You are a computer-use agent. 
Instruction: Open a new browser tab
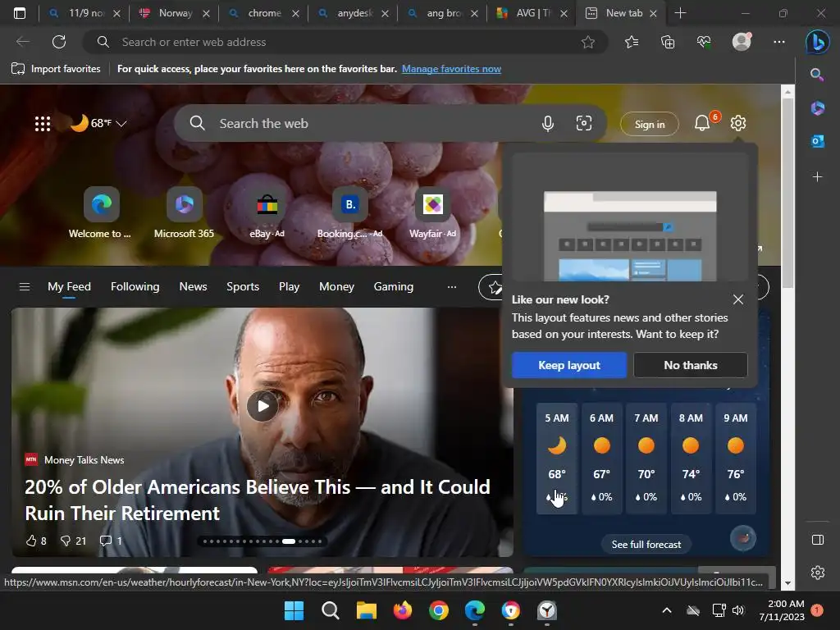[x=680, y=13]
